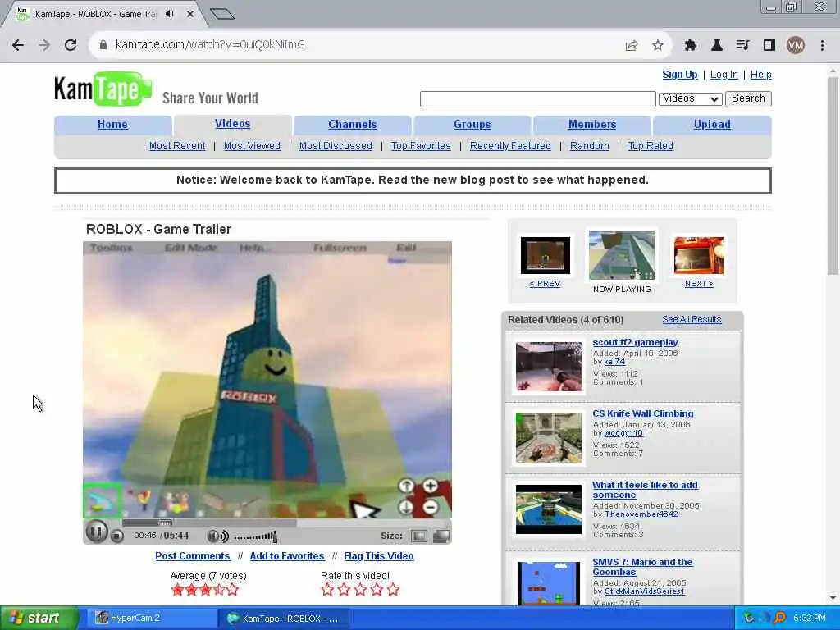Viewport: 840px width, 630px height.
Task: Open the Windows start button
Action: pos(39,619)
